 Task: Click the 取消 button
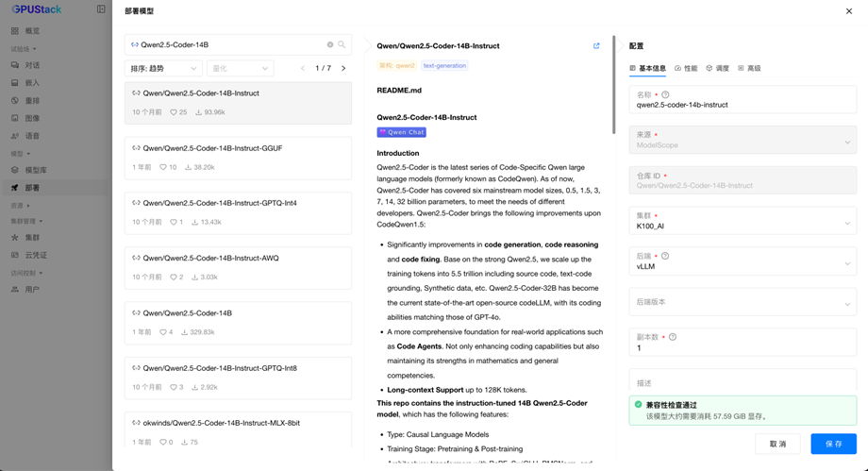click(777, 444)
